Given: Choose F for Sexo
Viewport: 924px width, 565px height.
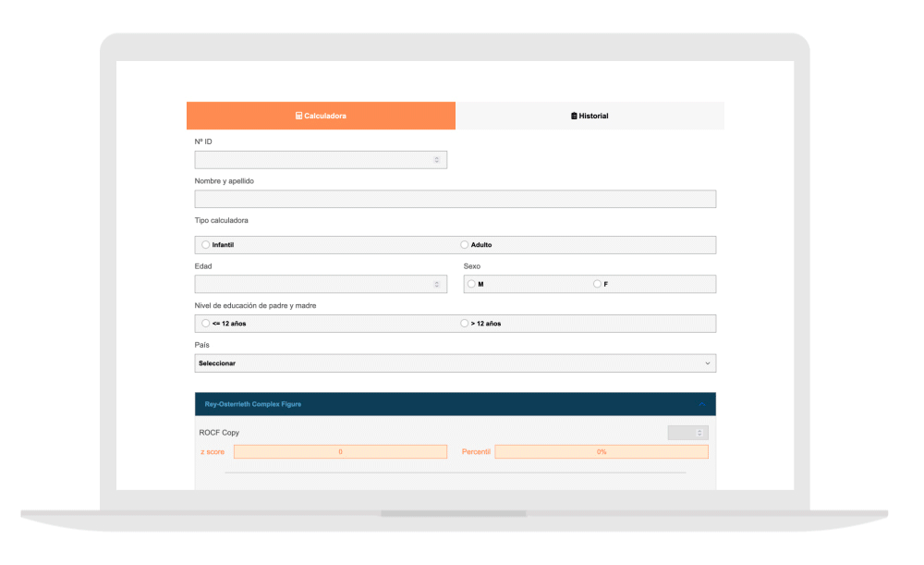Looking at the screenshot, I should click(x=597, y=284).
